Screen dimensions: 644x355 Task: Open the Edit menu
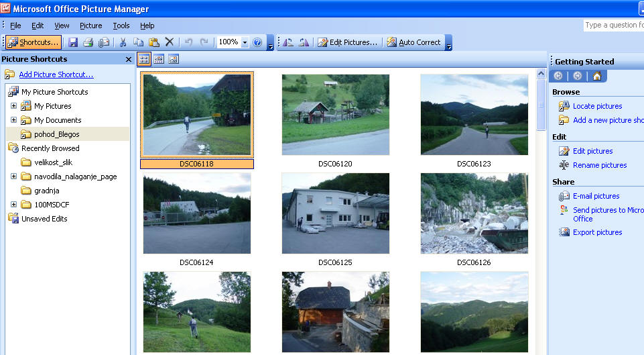tap(38, 26)
